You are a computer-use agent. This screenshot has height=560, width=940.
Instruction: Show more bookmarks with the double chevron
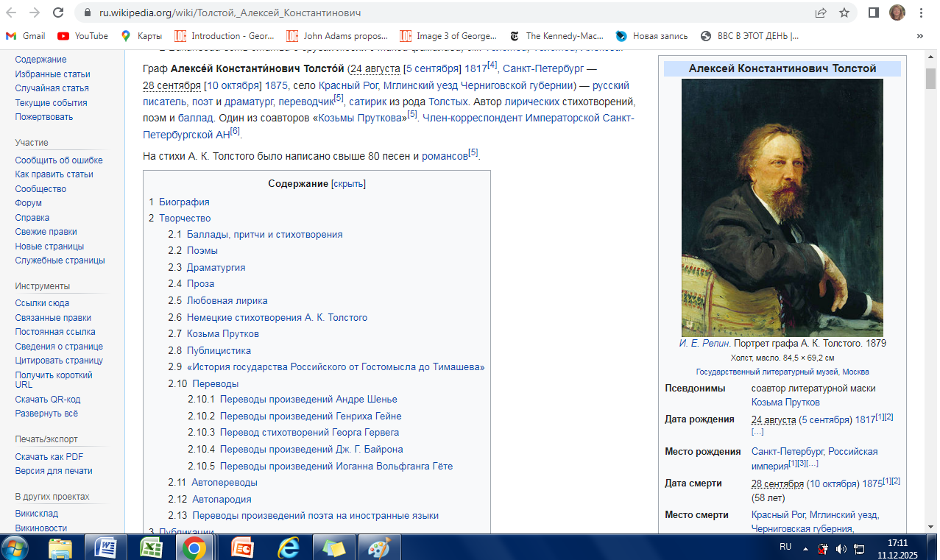[919, 35]
